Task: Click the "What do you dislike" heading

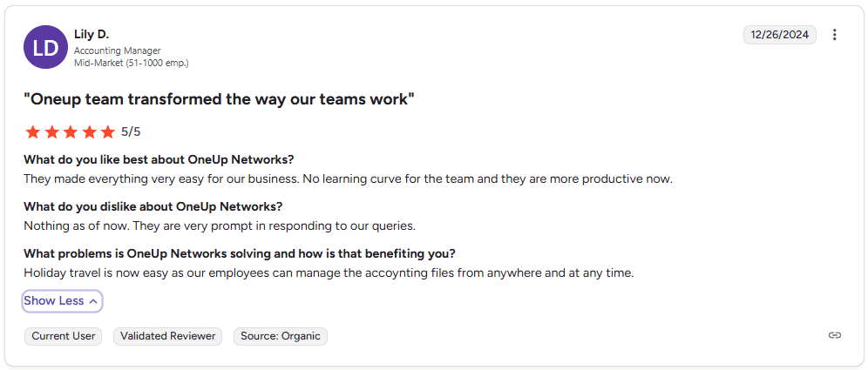Action: [153, 206]
